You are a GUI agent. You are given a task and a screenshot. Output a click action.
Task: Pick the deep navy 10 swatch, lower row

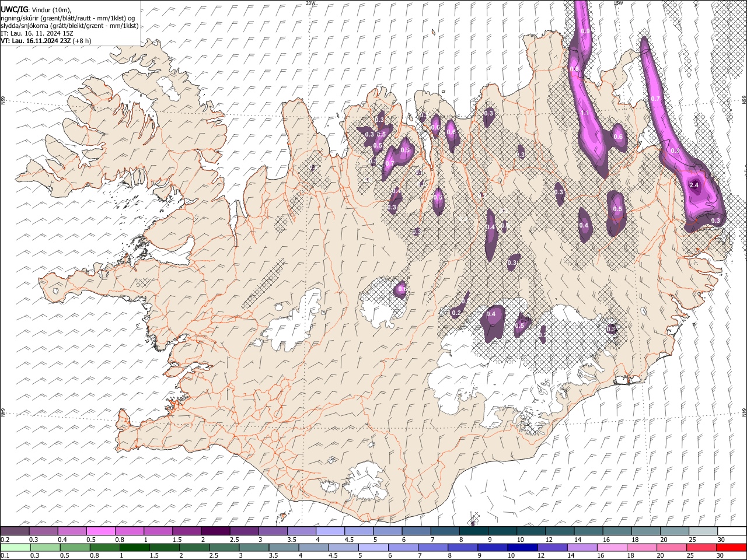[x=523, y=547]
